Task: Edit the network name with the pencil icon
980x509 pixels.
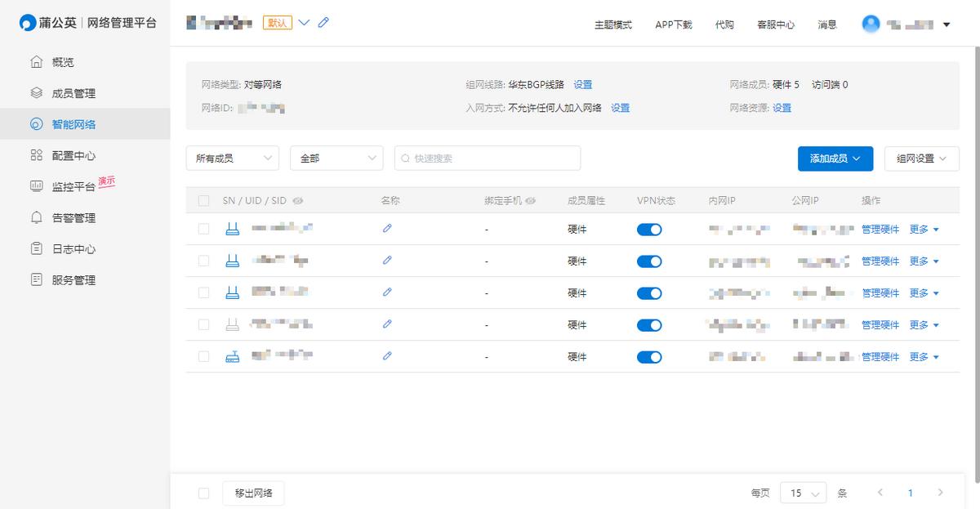Action: pyautogui.click(x=323, y=24)
